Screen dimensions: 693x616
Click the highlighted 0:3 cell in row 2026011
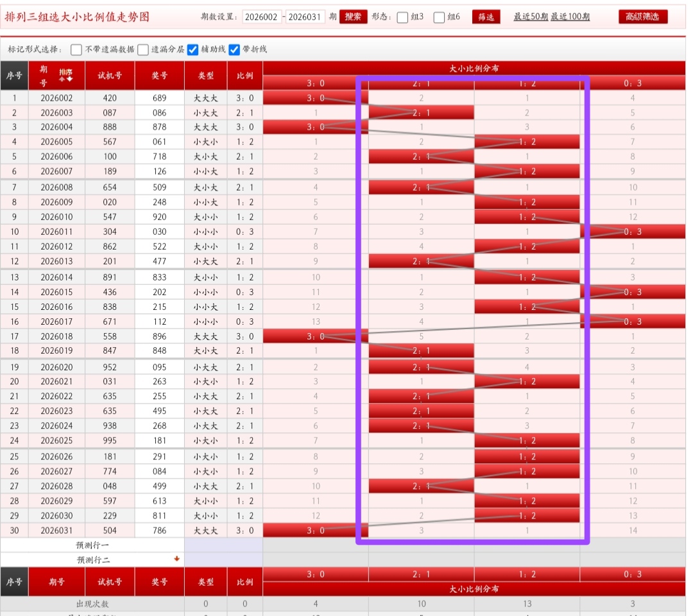point(633,232)
